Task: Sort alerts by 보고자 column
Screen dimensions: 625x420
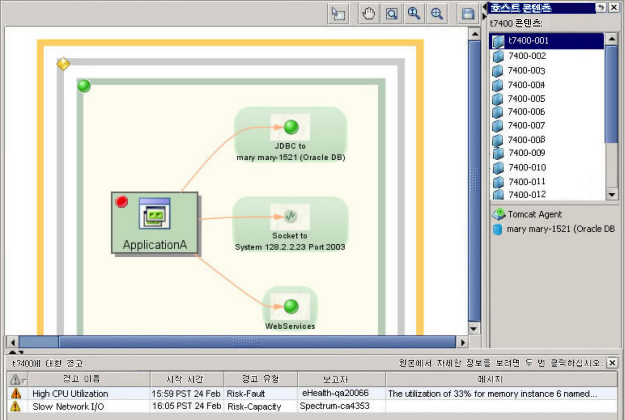Action: coord(342,379)
